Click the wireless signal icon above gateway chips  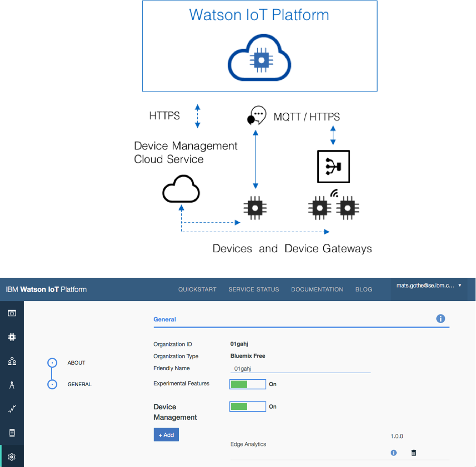[x=334, y=193]
